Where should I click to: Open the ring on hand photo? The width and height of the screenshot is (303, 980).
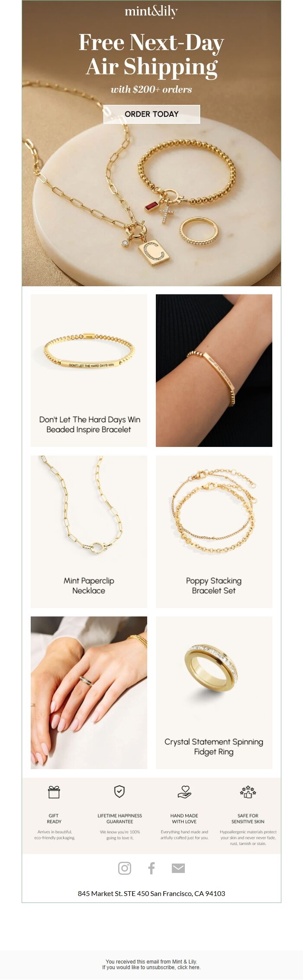point(89,692)
